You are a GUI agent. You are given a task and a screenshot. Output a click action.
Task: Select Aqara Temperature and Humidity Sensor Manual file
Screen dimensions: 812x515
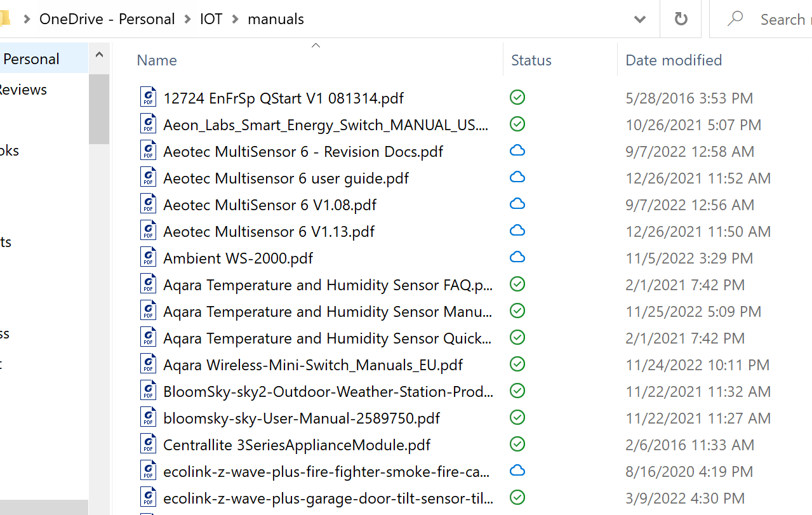point(328,312)
